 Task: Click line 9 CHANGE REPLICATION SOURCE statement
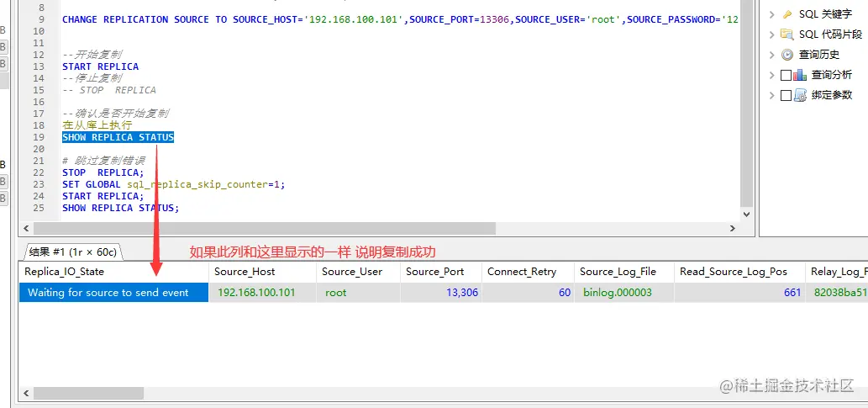tap(400, 19)
